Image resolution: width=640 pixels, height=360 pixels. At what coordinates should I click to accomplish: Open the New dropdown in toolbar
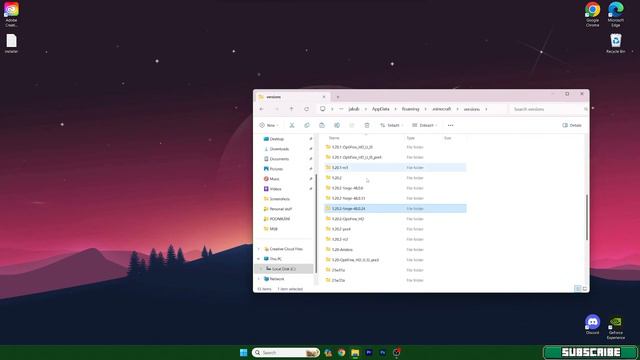pos(269,125)
